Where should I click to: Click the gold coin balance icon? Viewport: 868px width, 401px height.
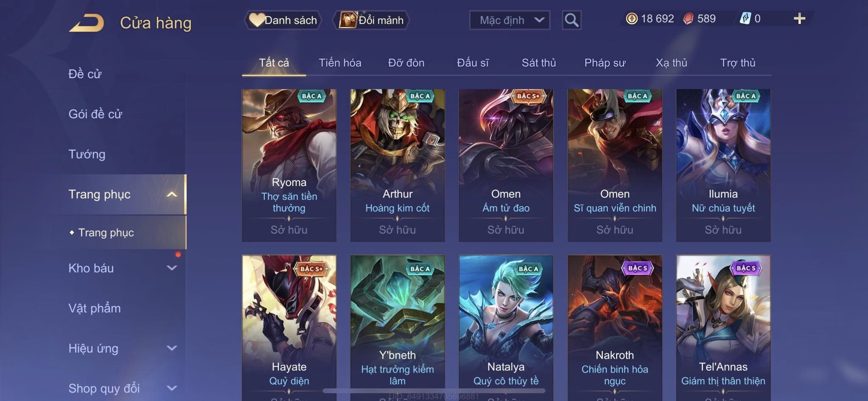click(632, 19)
